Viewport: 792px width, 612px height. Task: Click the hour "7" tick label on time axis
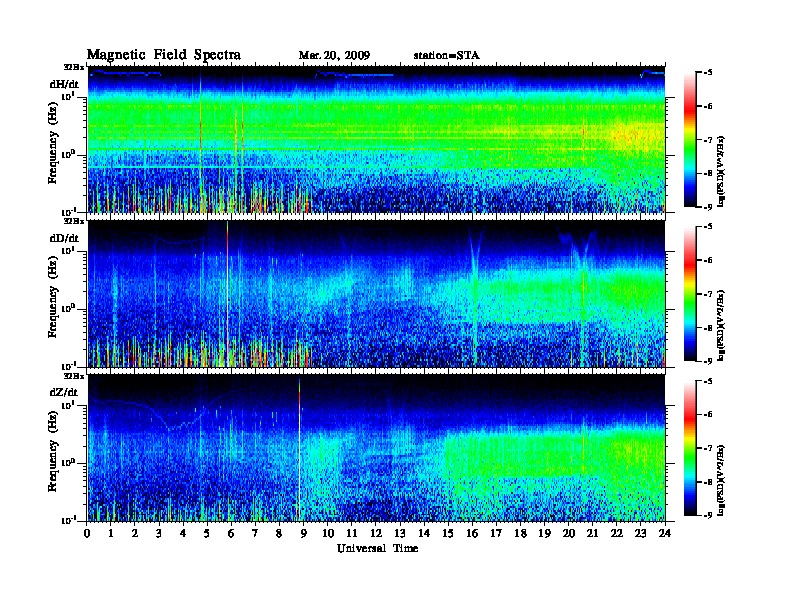pyautogui.click(x=255, y=533)
